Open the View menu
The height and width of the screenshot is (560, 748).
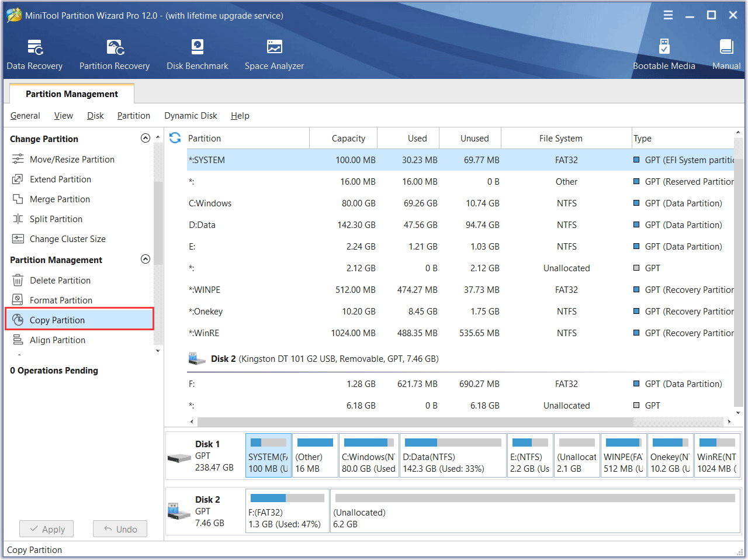[x=64, y=115]
